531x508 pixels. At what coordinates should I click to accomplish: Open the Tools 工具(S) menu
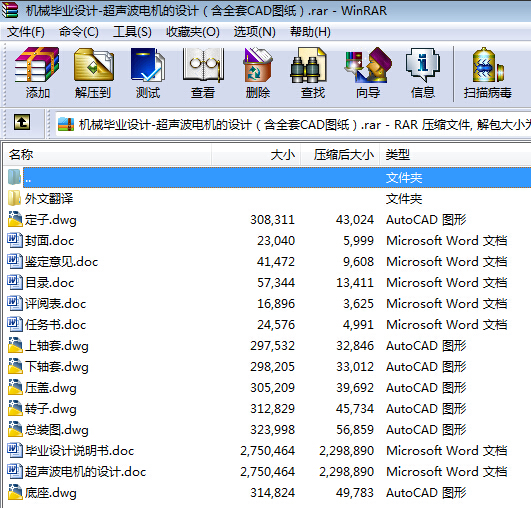(132, 32)
